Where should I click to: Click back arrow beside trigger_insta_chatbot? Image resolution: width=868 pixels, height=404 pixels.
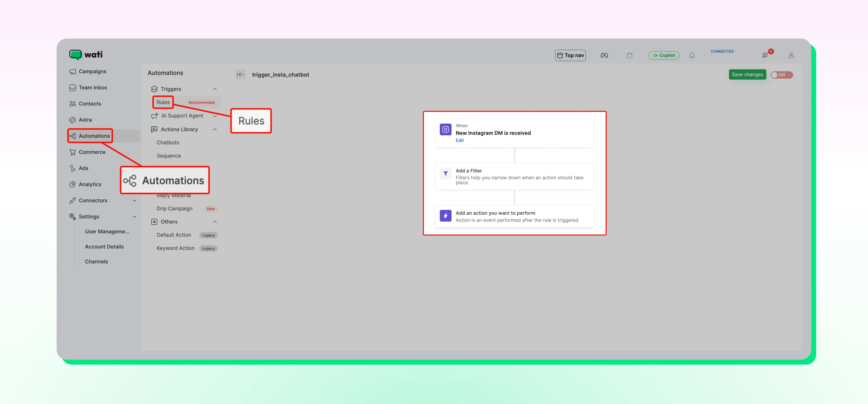click(x=241, y=75)
